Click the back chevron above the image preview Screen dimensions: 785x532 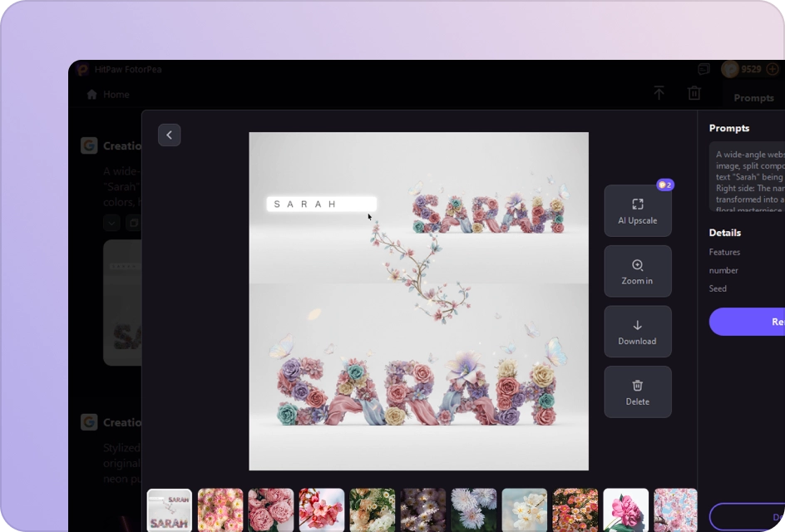point(170,134)
